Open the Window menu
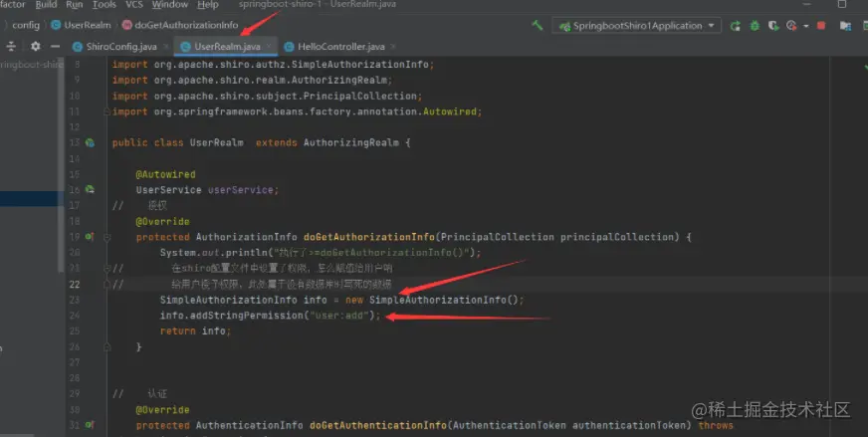The width and height of the screenshot is (868, 437). (x=170, y=4)
